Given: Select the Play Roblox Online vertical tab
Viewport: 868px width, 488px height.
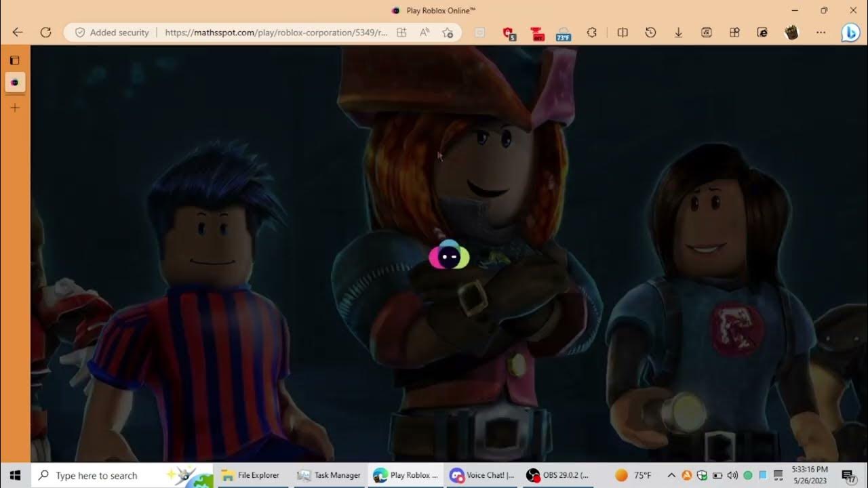Looking at the screenshot, I should coord(15,82).
